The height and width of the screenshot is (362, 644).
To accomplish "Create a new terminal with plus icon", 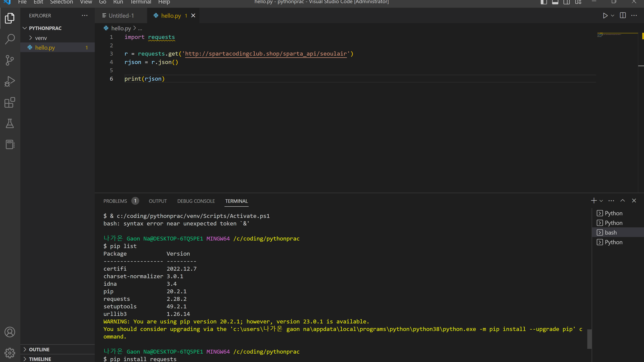I will [594, 201].
